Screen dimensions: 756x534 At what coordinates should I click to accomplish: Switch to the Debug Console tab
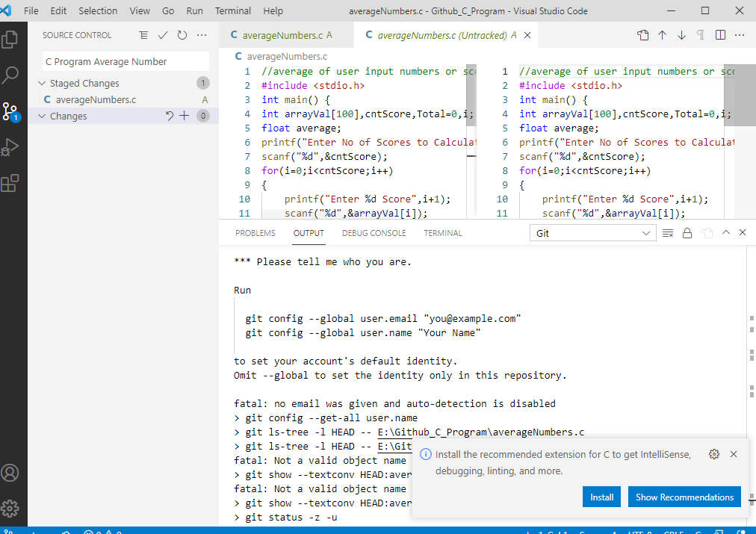374,233
